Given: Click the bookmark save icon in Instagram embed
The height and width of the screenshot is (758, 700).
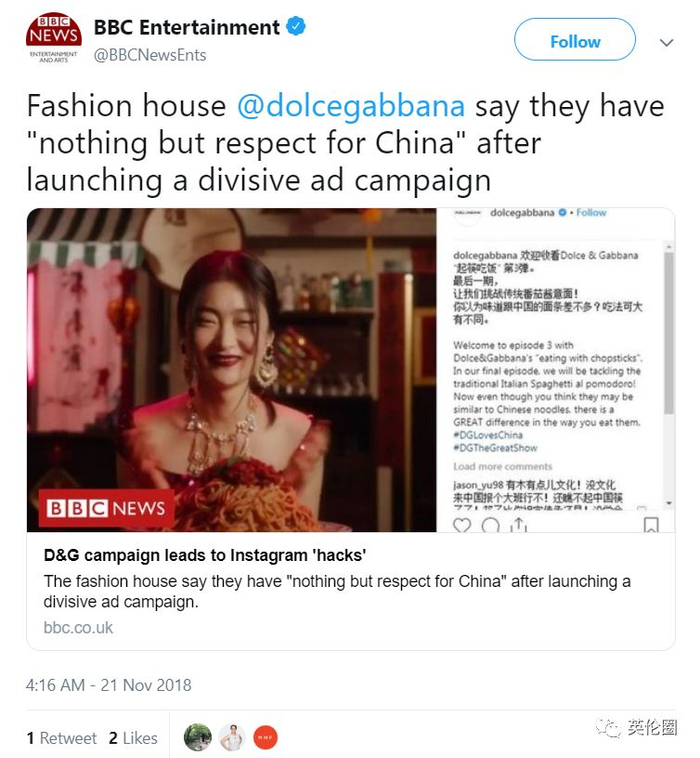Looking at the screenshot, I should tap(651, 525).
